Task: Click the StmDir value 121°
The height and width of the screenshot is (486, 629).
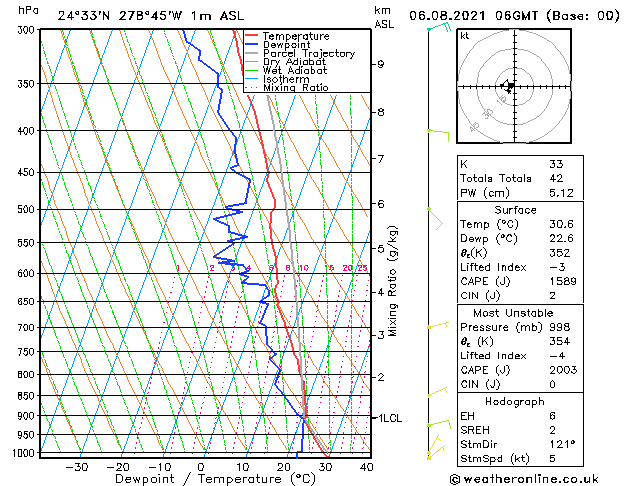Action: 562,444
